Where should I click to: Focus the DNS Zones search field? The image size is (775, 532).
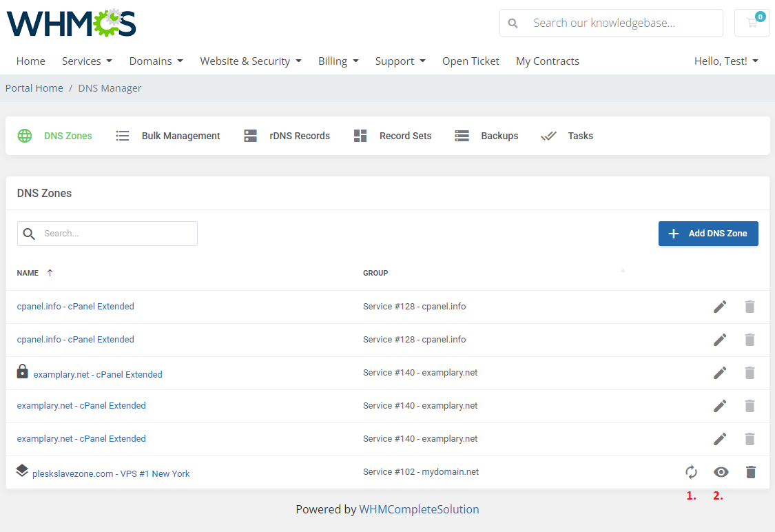pyautogui.click(x=107, y=234)
